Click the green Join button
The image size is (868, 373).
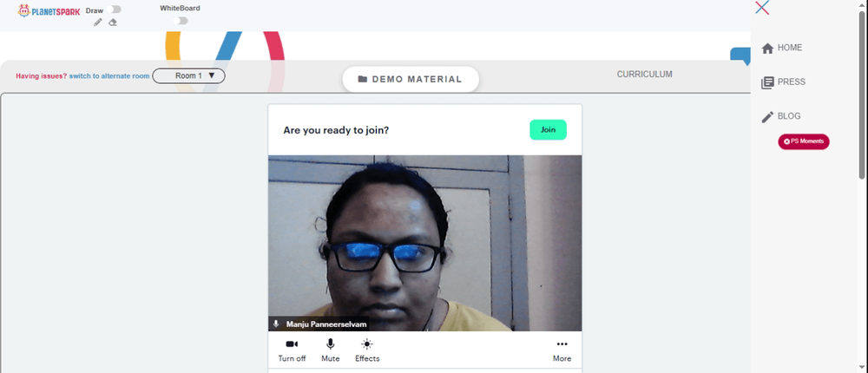(x=548, y=129)
